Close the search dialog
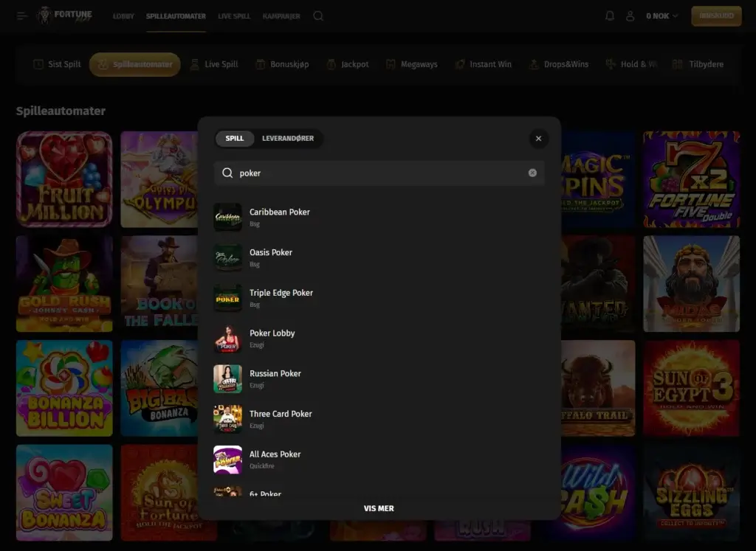The image size is (756, 551). [x=538, y=139]
